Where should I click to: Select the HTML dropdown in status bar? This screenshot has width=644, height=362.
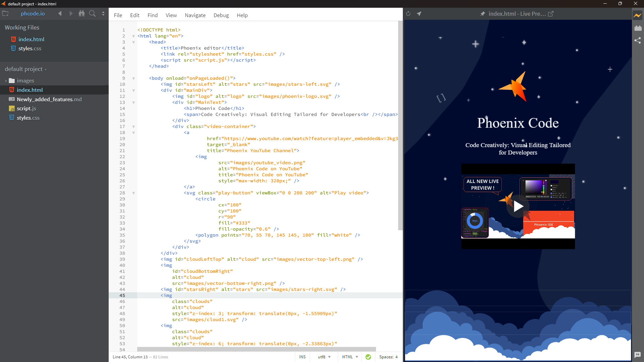[x=349, y=357]
